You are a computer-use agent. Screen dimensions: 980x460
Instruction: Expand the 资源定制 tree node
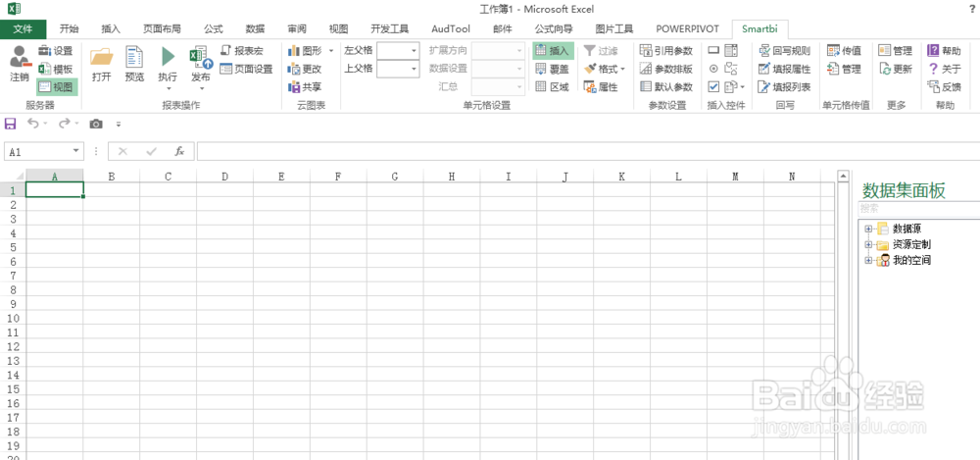pyautogui.click(x=867, y=244)
